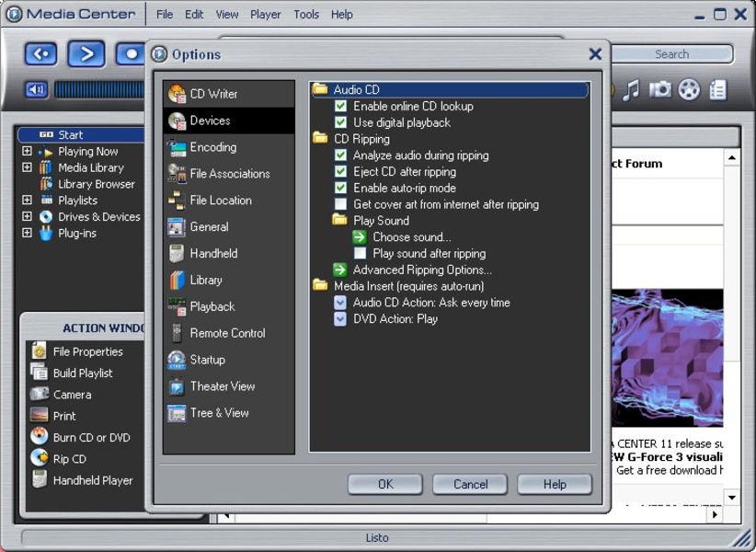Open the DVD Action dropdown
This screenshot has width=756, height=552.
(x=340, y=319)
